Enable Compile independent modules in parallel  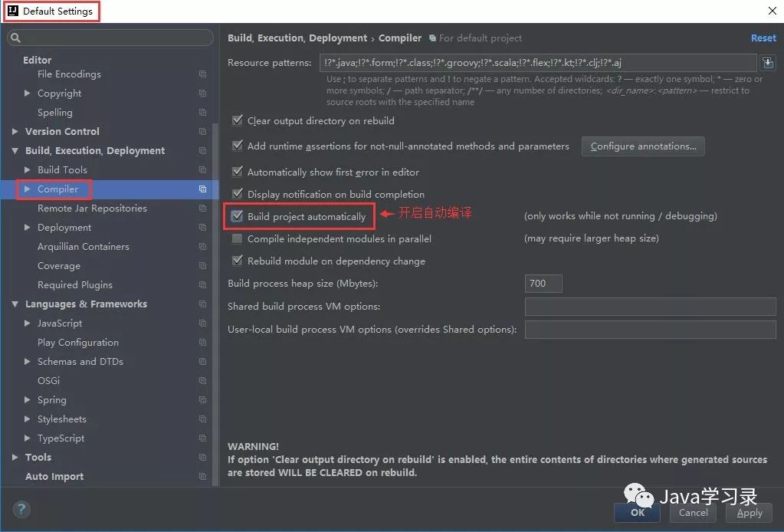coord(238,238)
